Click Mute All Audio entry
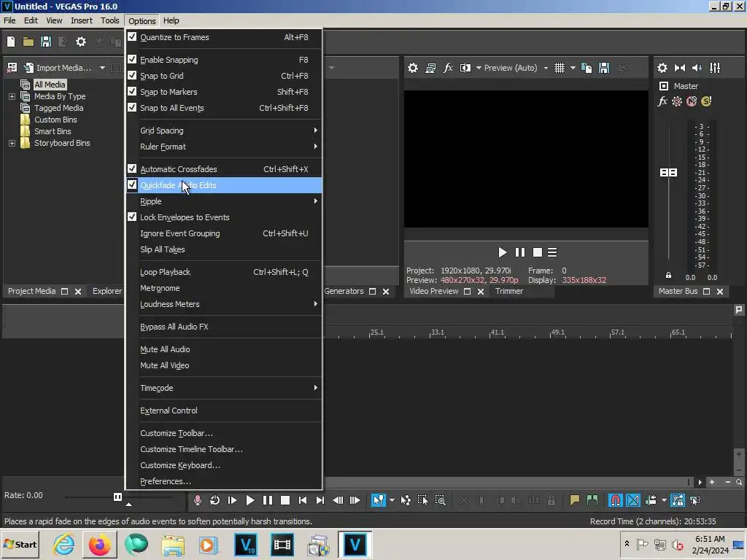Screen dimensions: 747x560 click(x=223, y=349)
